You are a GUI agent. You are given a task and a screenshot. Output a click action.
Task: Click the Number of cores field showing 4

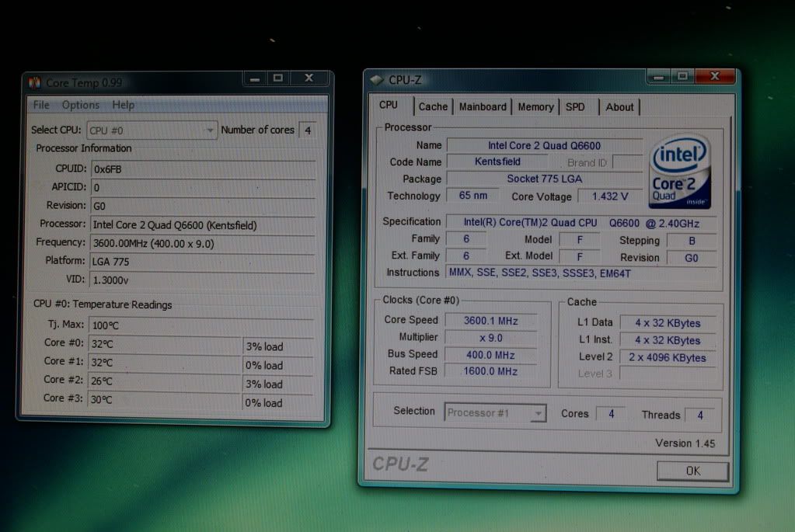[x=308, y=130]
